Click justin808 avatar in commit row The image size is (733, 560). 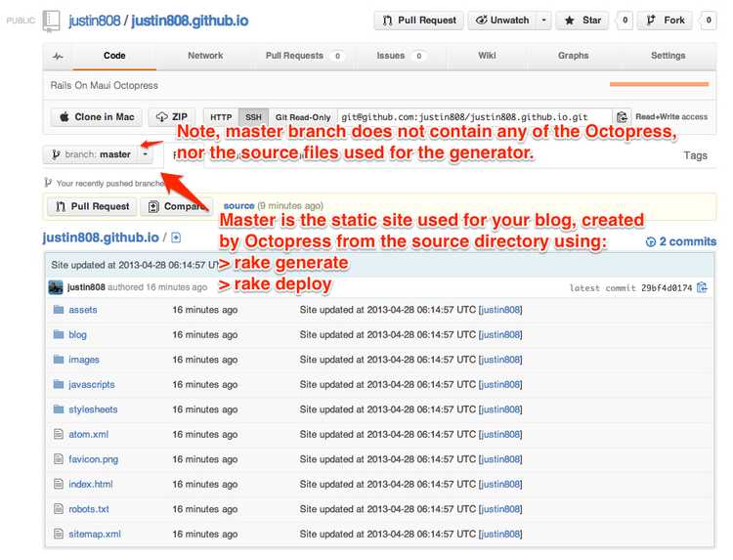(x=56, y=287)
